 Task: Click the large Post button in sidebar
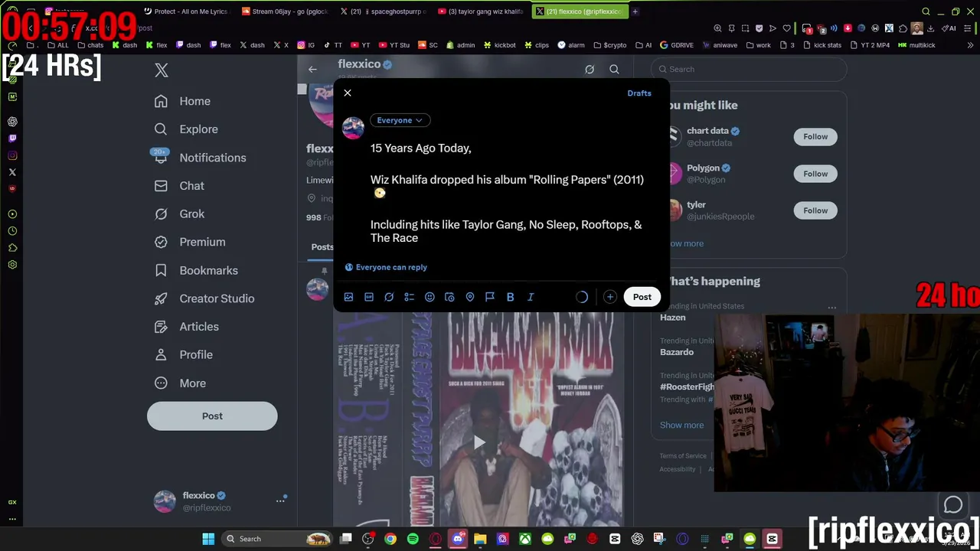coord(212,416)
